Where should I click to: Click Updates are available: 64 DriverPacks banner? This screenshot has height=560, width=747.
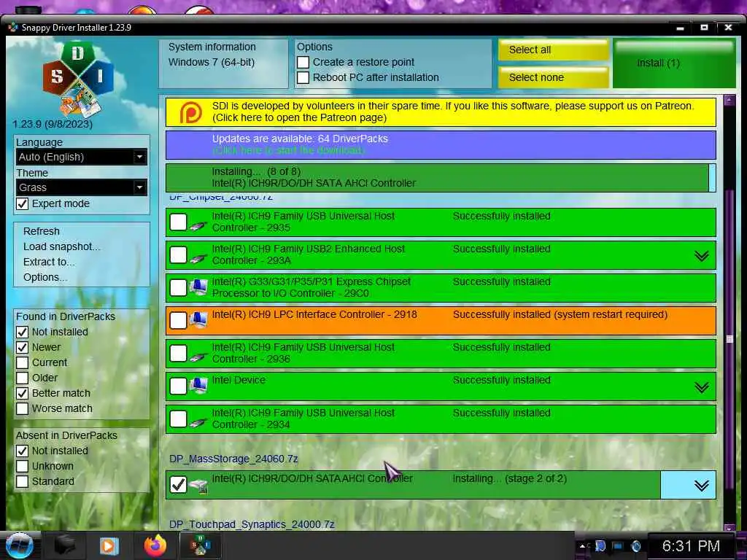tap(441, 145)
